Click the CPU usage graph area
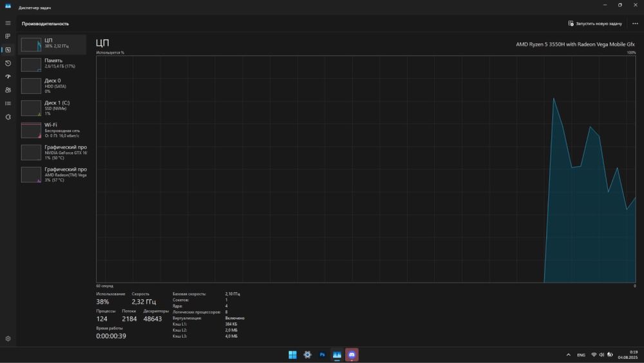This screenshot has height=363, width=644. click(366, 169)
